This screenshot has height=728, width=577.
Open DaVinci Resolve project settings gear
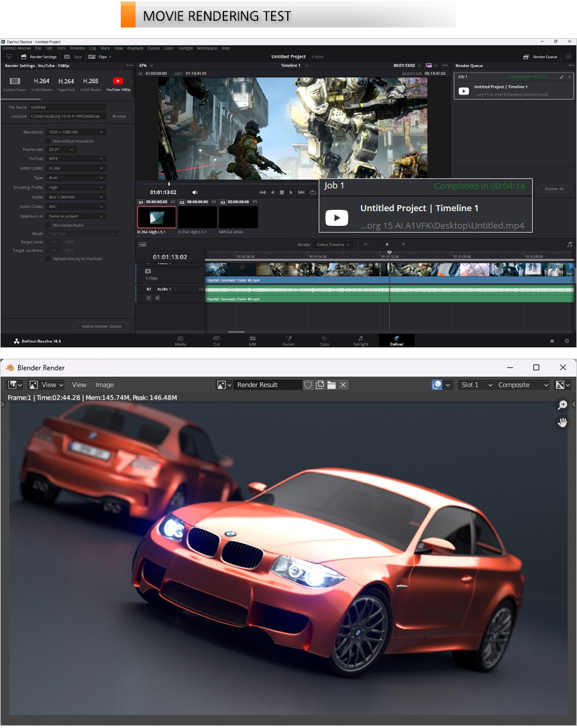[x=567, y=341]
